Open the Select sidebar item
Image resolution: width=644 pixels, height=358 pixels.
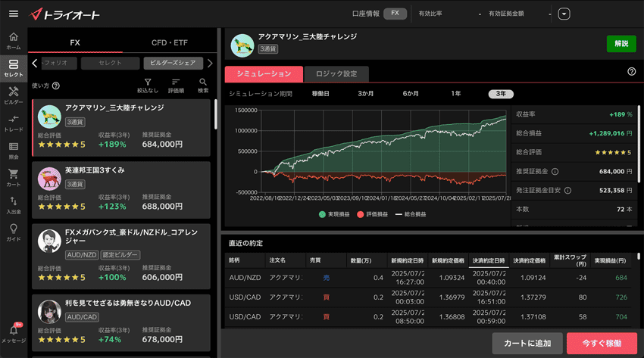click(14, 68)
